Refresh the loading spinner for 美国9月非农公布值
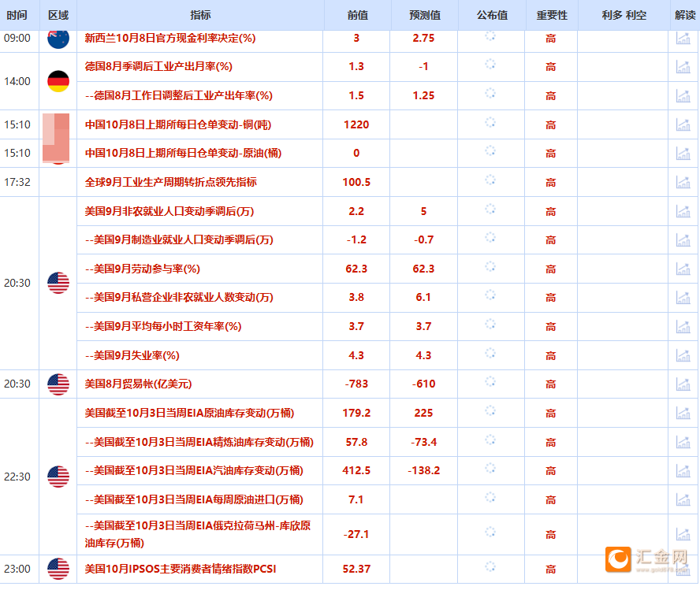Screen dimensions: 700x590 (490, 210)
